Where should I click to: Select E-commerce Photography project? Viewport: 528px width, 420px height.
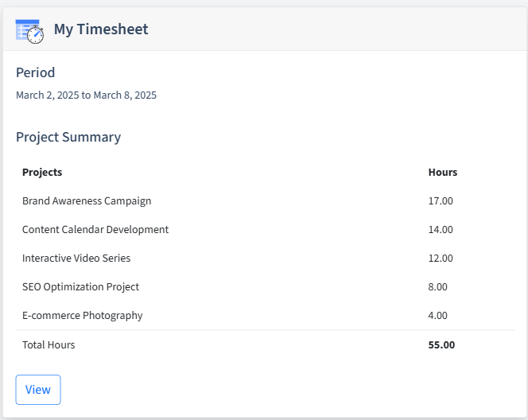(82, 315)
